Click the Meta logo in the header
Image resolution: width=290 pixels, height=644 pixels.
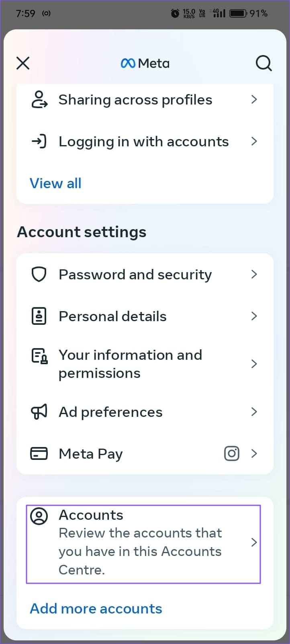[145, 63]
